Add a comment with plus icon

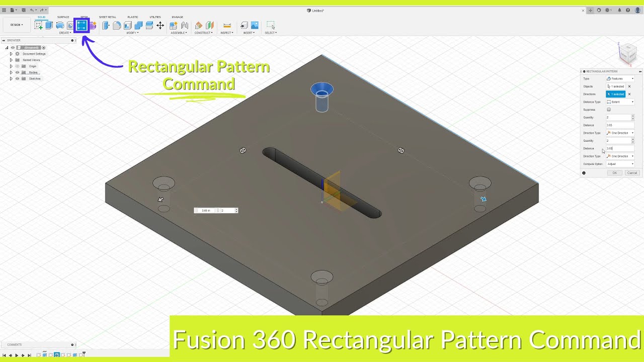[72, 345]
